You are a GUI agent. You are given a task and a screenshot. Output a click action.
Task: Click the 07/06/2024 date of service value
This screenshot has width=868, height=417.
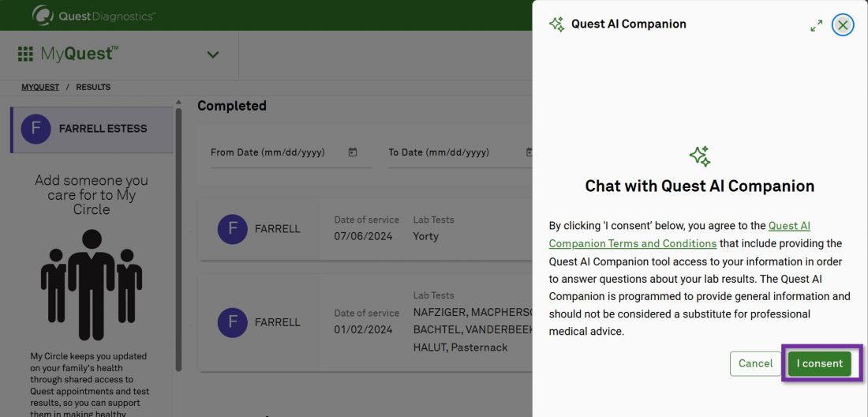363,236
